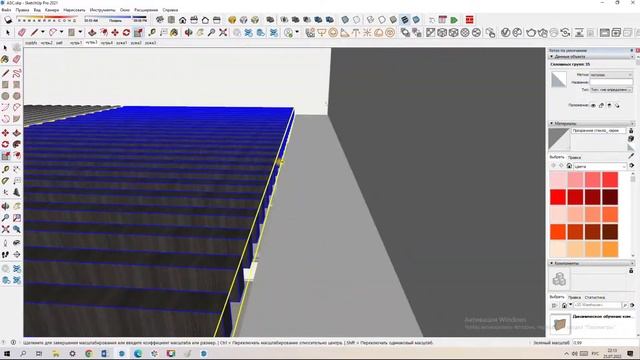
Task: Switch to scene tab зона1
Action: (x=122, y=43)
